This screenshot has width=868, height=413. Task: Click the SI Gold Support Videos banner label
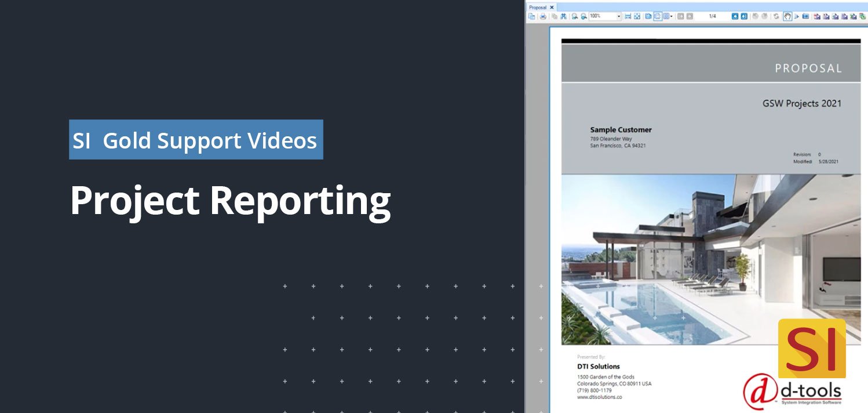196,140
